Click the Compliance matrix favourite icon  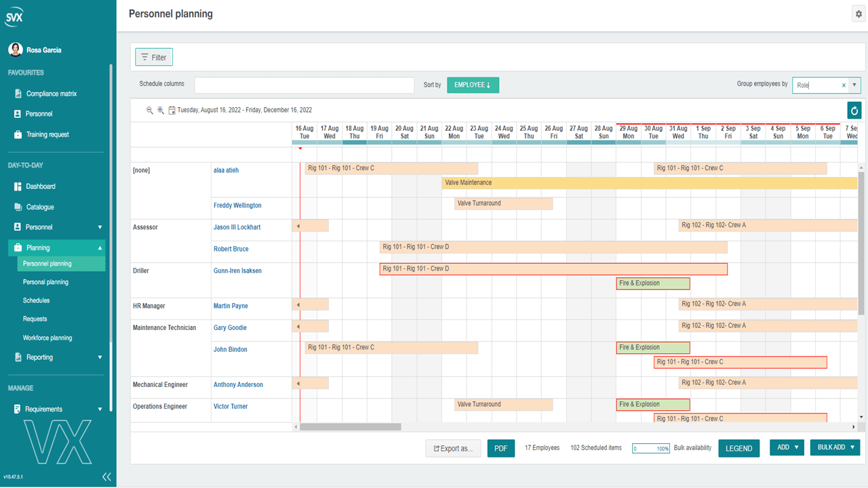click(18, 94)
